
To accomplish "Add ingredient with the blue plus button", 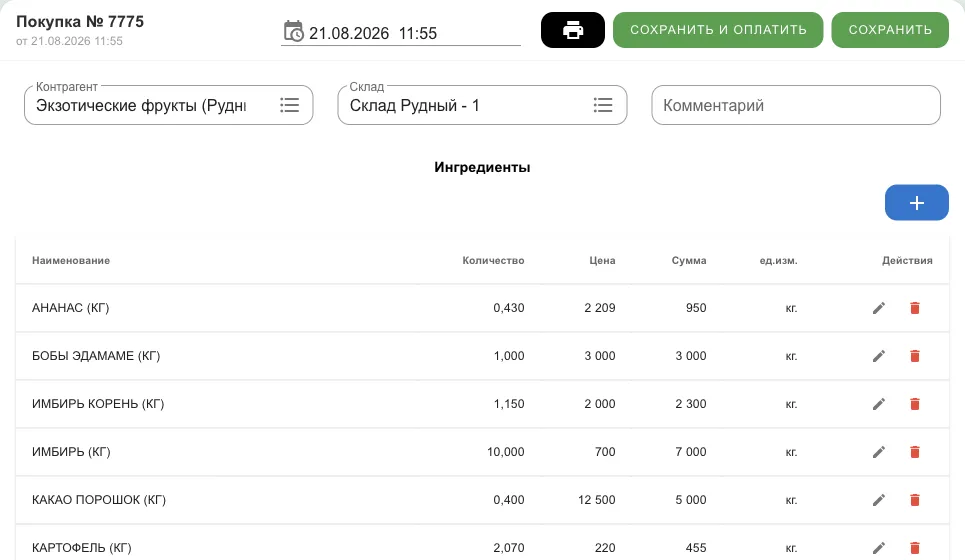I will (x=916, y=202).
